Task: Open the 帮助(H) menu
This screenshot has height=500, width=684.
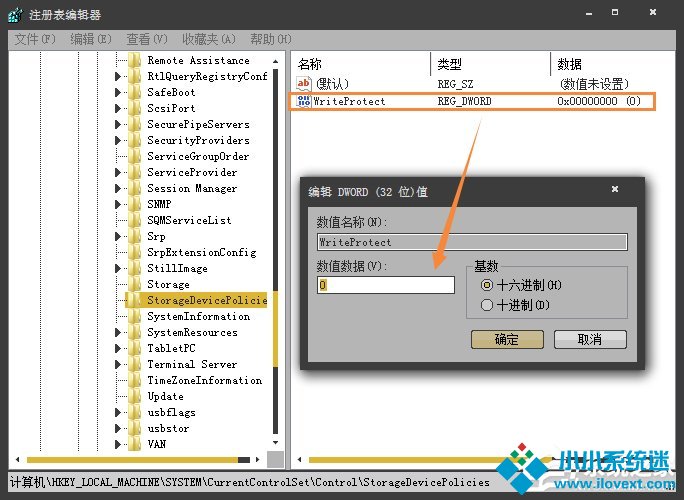Action: pyautogui.click(x=270, y=39)
